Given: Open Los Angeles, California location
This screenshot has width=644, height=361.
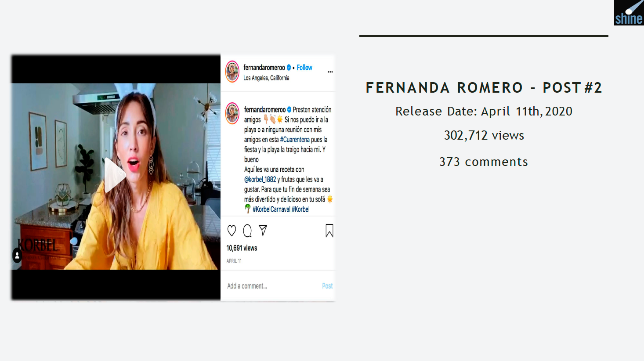Looking at the screenshot, I should tap(266, 78).
